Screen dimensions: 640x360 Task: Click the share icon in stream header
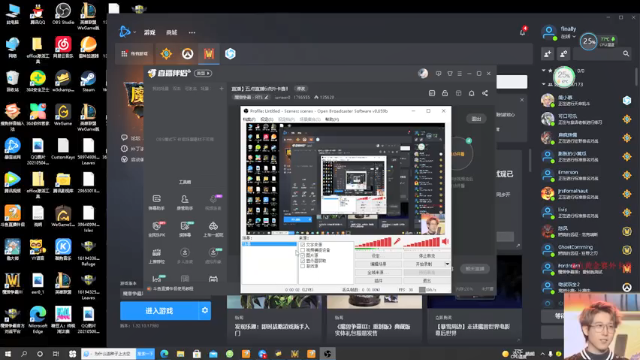pos(485,93)
